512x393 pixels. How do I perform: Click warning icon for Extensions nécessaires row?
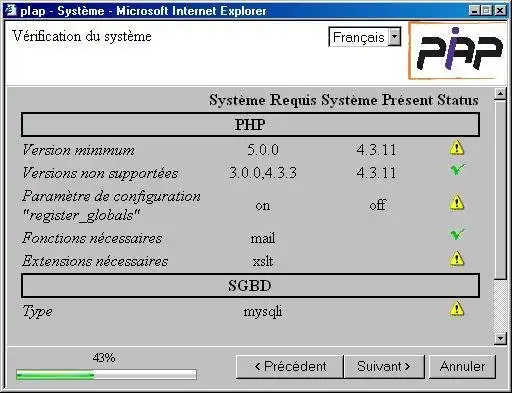tap(457, 259)
